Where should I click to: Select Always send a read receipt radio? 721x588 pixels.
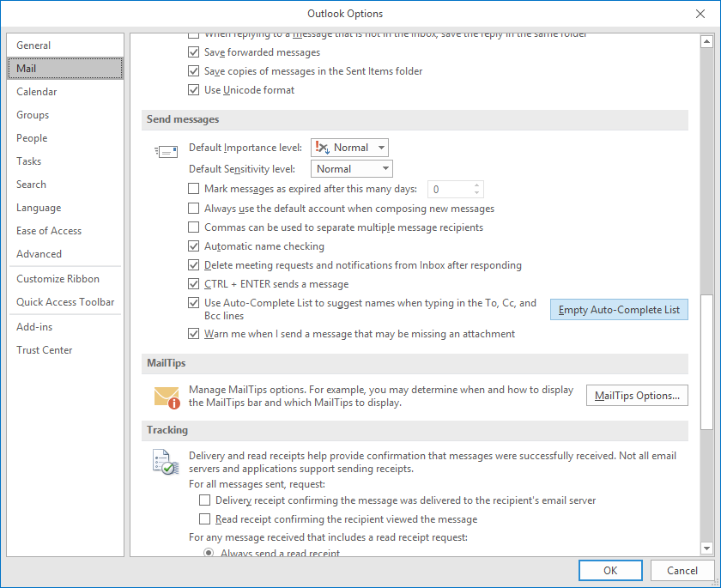209,553
